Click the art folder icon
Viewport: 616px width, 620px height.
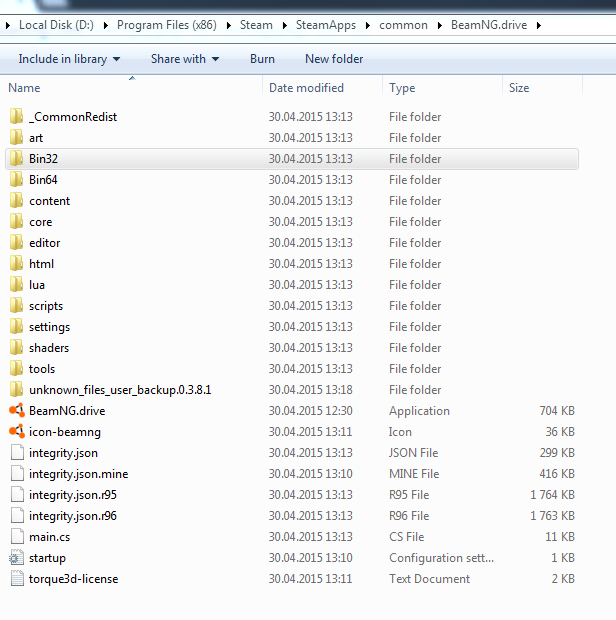click(17, 137)
